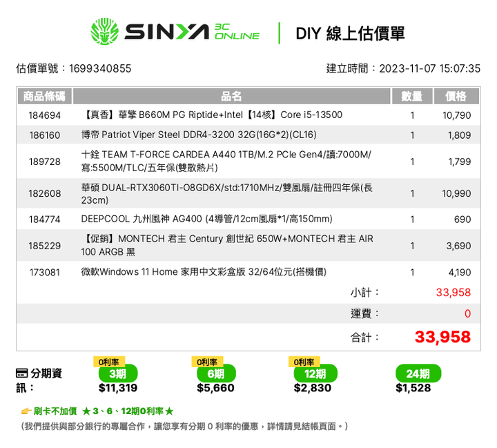This screenshot has height=448, width=497.
Task: Click the 0利率 tag above 6期
Action: pos(207,362)
